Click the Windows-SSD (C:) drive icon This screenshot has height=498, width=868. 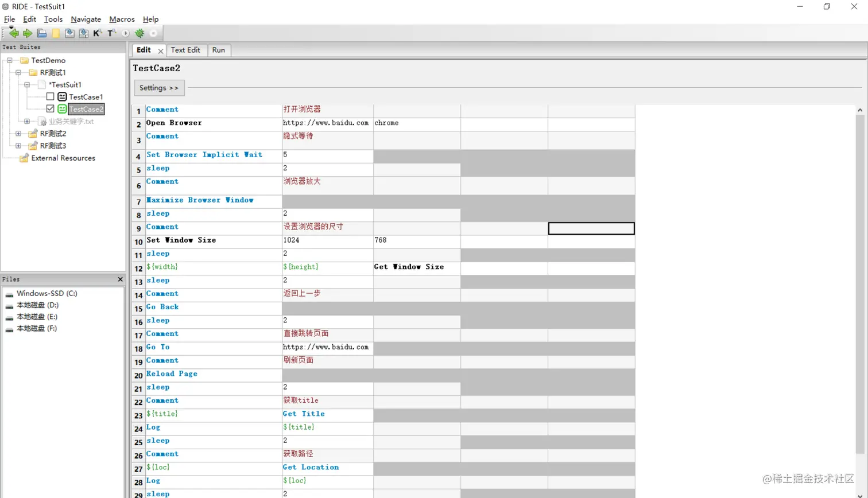9,294
